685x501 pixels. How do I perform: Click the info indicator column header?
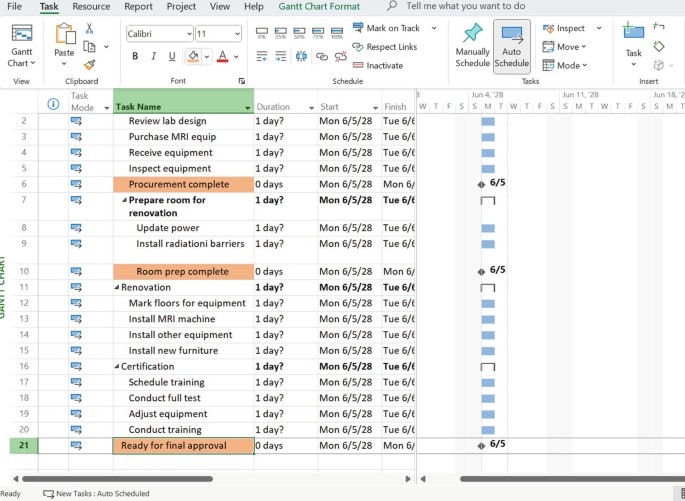(53, 104)
